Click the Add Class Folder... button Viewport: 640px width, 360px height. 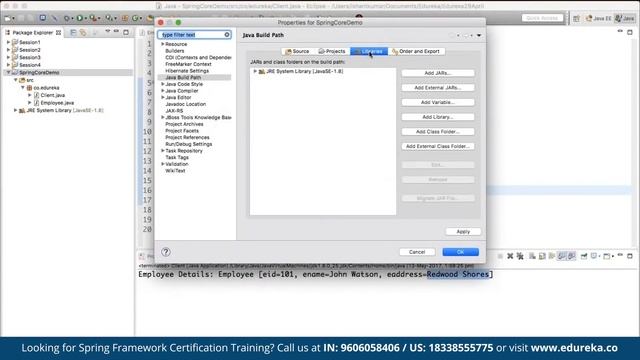438,131
